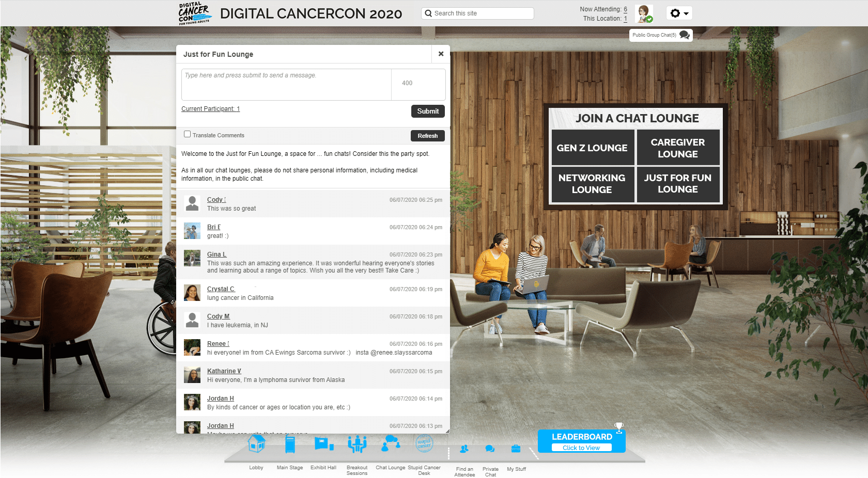This screenshot has height=478, width=868.
Task: Click the leaderboard trophy icon
Action: pyautogui.click(x=619, y=427)
